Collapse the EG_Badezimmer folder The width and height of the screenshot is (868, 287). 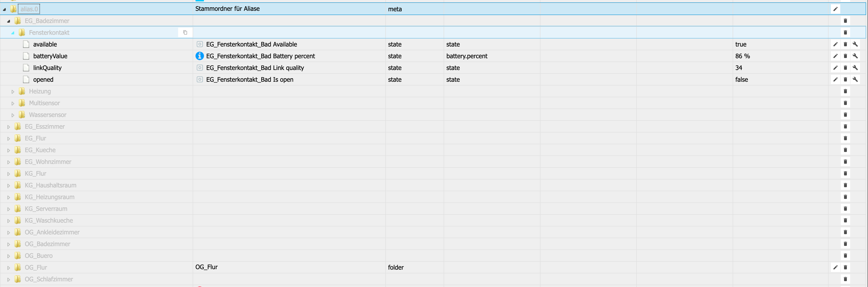[9, 21]
